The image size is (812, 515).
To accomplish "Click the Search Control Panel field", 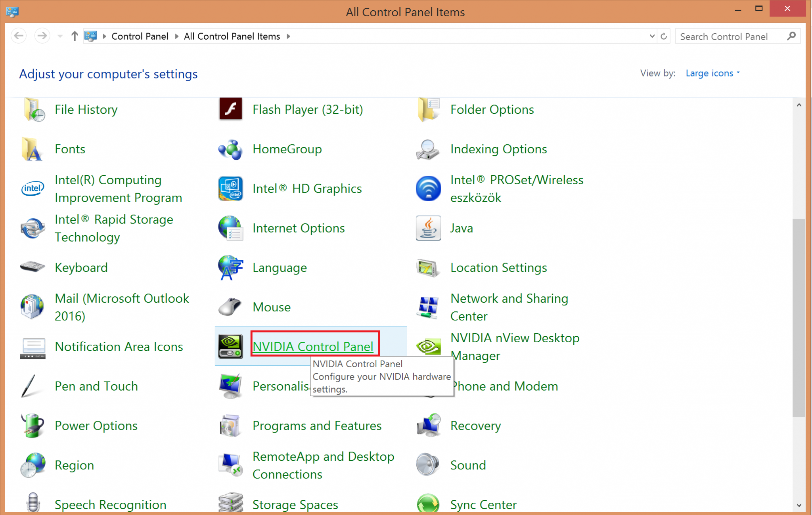I will coord(731,36).
